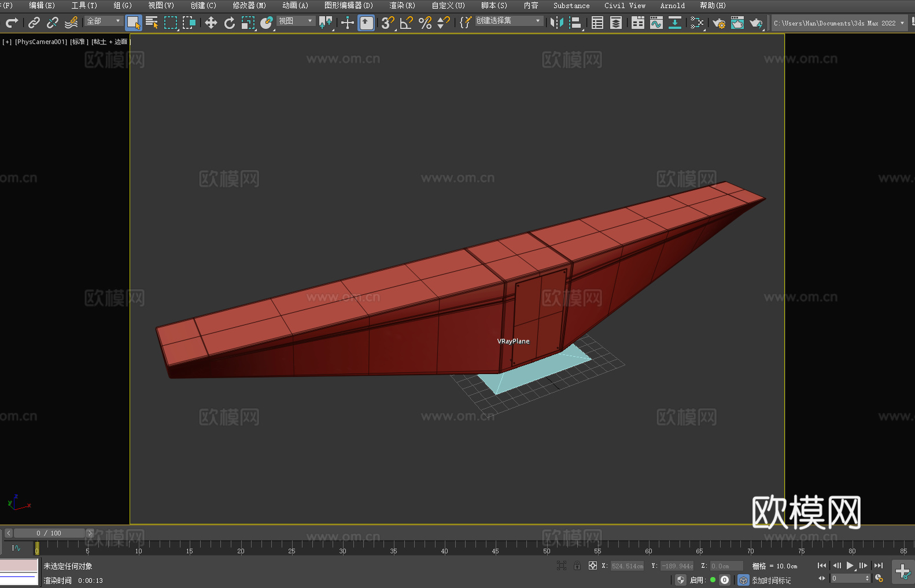This screenshot has height=588, width=915.
Task: Open project path dropdown arrow
Action: click(902, 23)
